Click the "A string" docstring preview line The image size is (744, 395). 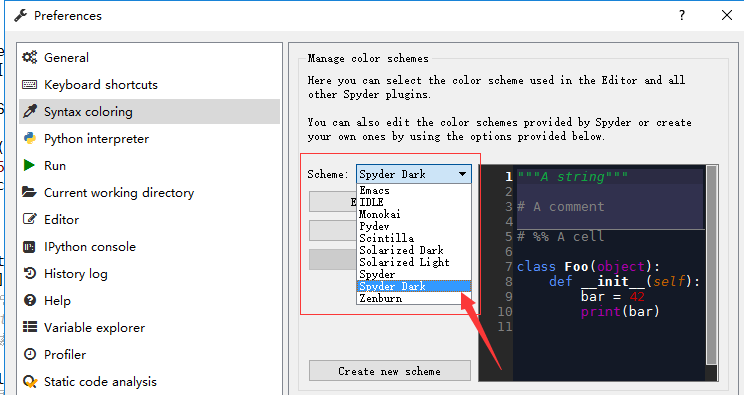(x=573, y=177)
